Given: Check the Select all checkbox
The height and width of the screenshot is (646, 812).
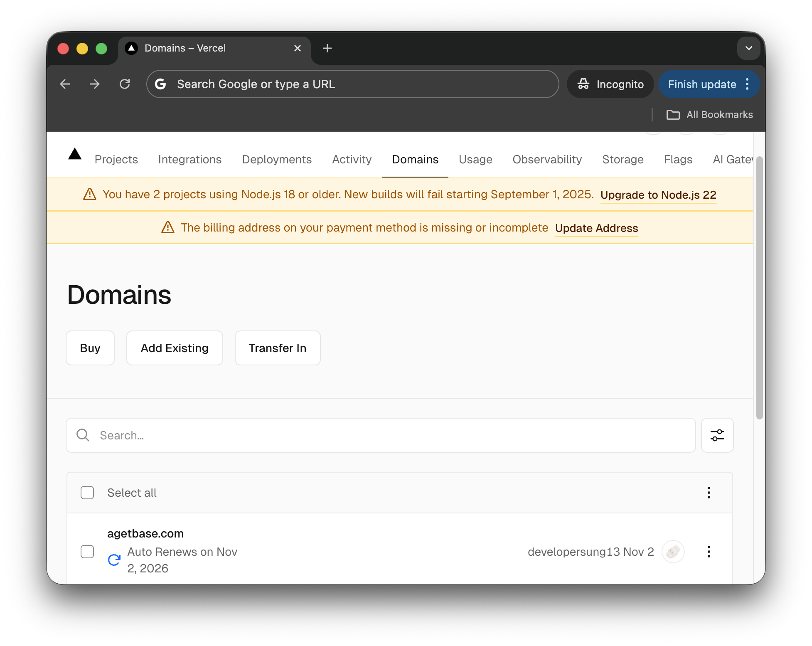Looking at the screenshot, I should [x=87, y=493].
